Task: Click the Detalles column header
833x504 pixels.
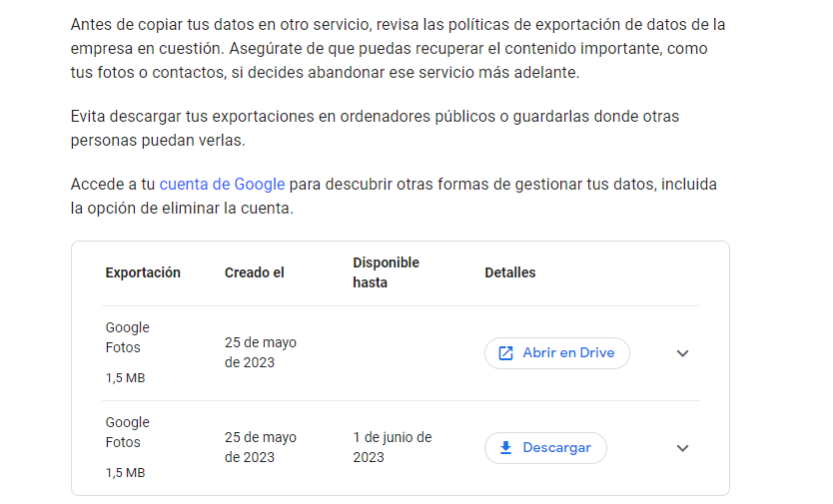Action: tap(510, 272)
